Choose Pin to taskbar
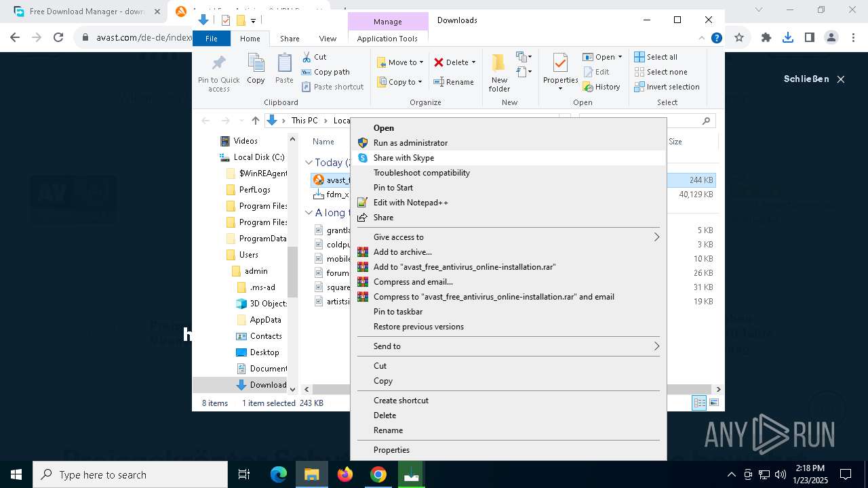 (509, 312)
